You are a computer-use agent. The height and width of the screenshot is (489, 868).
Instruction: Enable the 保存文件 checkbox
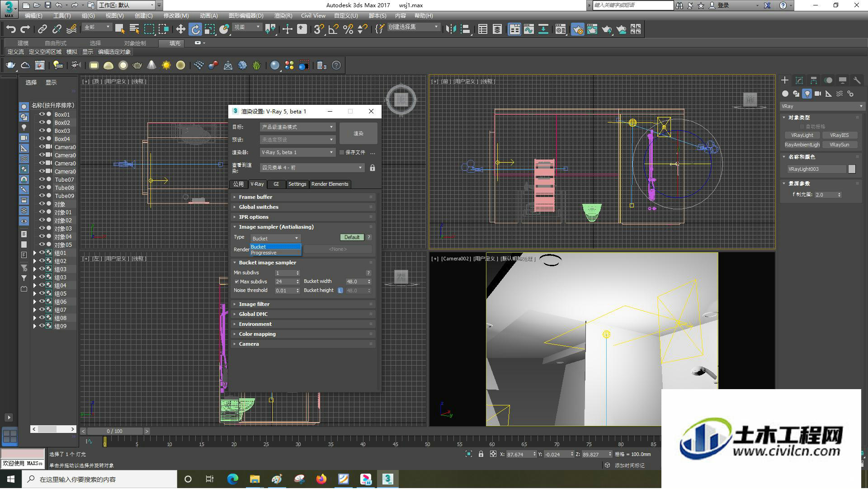pos(342,152)
